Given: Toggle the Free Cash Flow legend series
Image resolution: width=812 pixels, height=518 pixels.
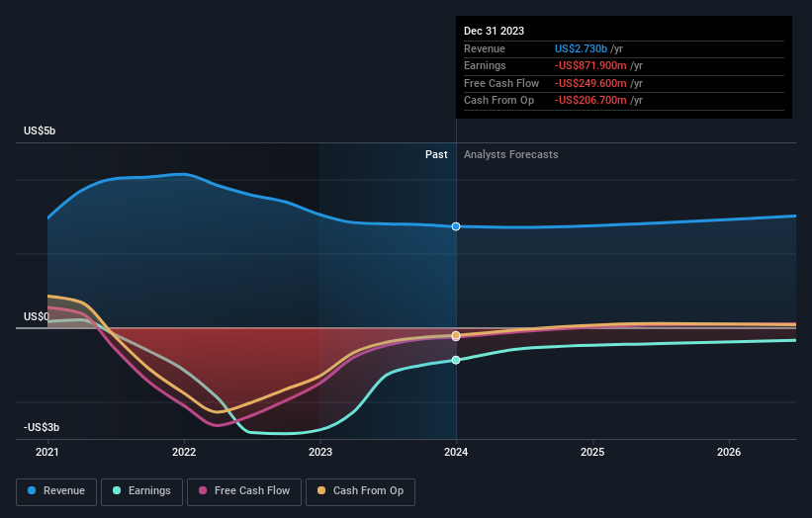Looking at the screenshot, I should point(244,491).
